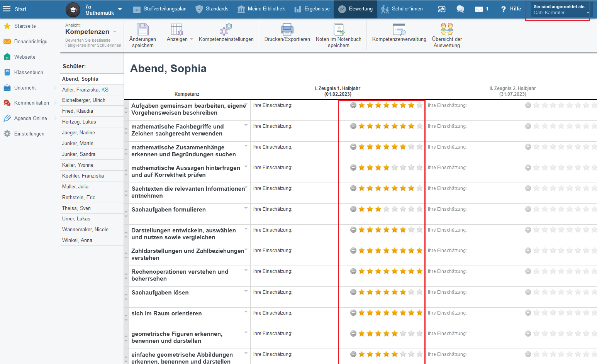Open Übersicht der Auswertung icon
This screenshot has height=364, width=597.
pyautogui.click(x=447, y=30)
